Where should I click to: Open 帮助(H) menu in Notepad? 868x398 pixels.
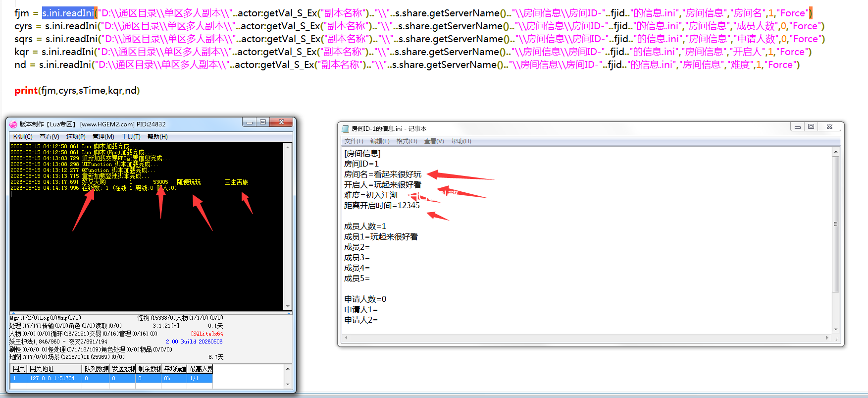coord(461,141)
